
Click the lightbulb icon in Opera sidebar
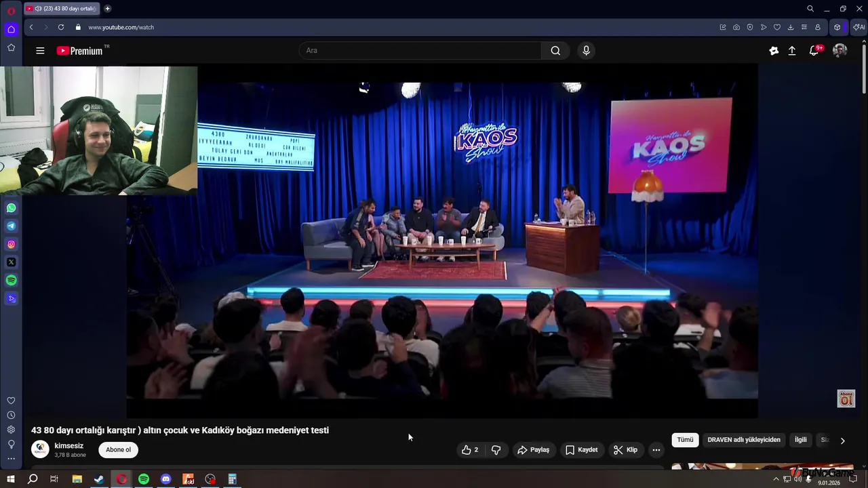11,444
